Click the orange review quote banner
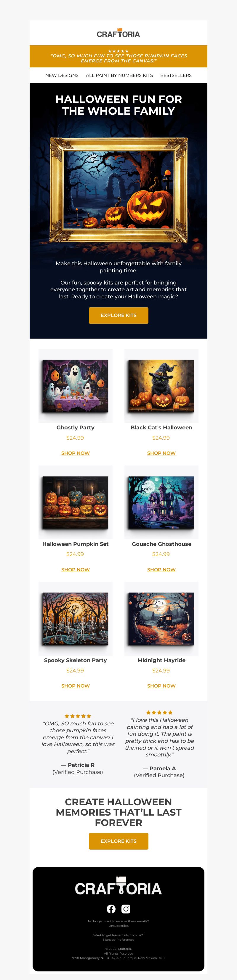The height and width of the screenshot is (980, 237). click(118, 56)
